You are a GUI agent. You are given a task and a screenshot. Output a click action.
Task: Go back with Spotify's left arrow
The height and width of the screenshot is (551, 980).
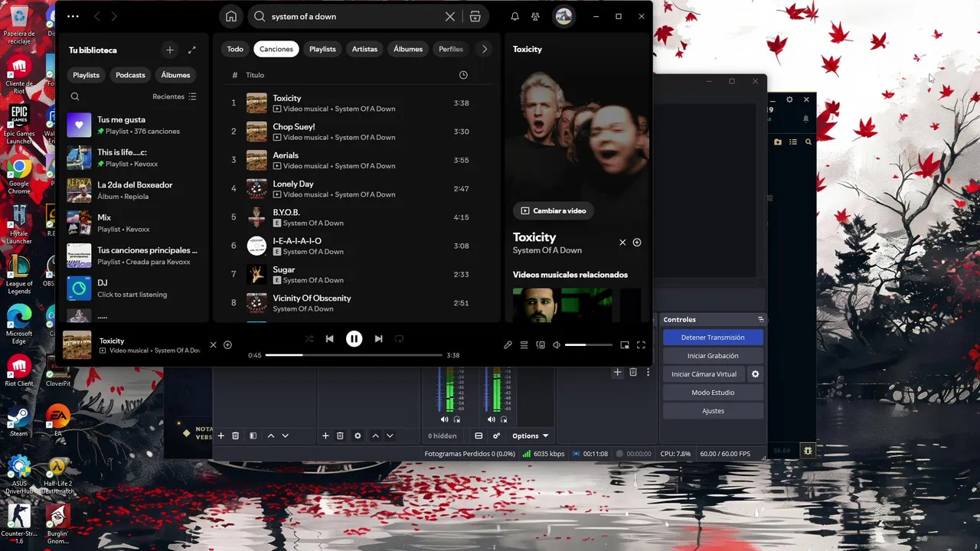point(97,16)
